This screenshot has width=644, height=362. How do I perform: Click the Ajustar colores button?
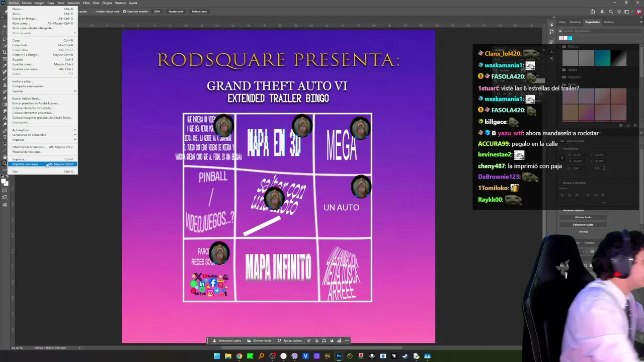[x=290, y=340]
